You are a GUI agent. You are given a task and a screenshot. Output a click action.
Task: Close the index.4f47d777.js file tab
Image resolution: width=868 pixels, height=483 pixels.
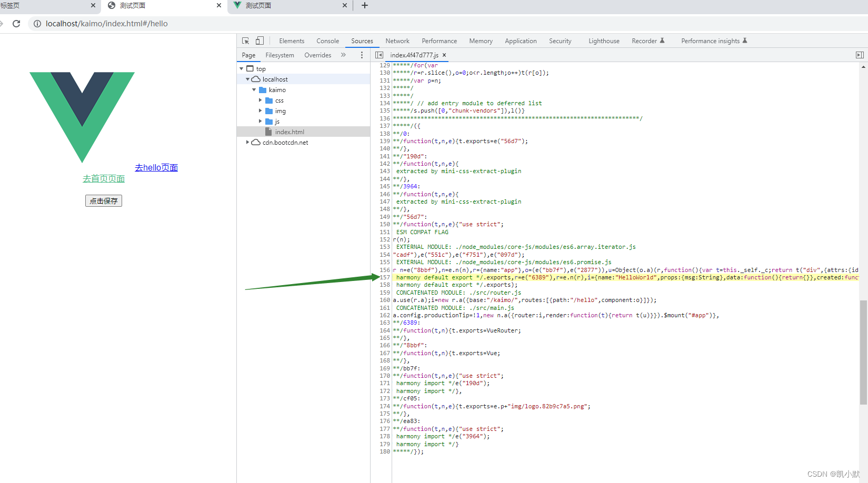tap(444, 55)
